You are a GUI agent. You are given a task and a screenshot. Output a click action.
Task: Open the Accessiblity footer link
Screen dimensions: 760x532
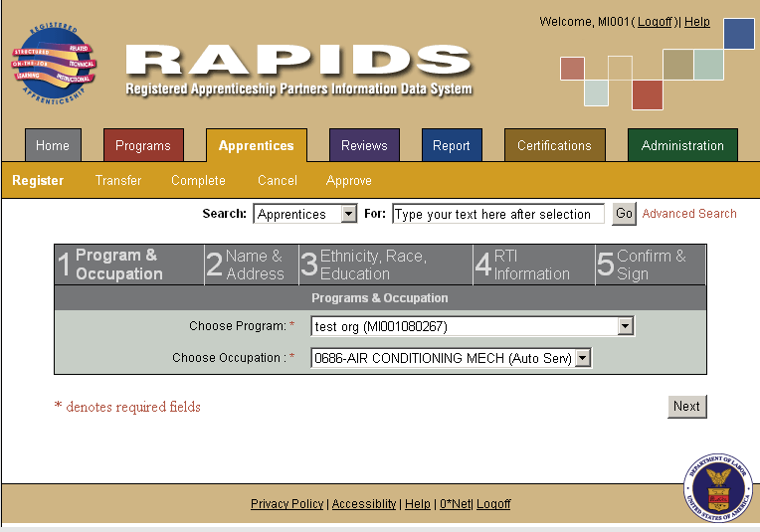click(x=364, y=504)
